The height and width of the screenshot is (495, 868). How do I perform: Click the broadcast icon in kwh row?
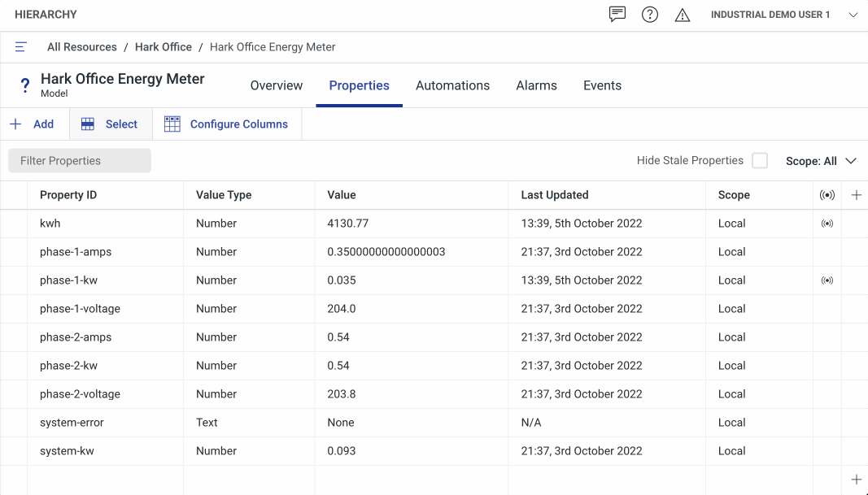[x=827, y=224]
